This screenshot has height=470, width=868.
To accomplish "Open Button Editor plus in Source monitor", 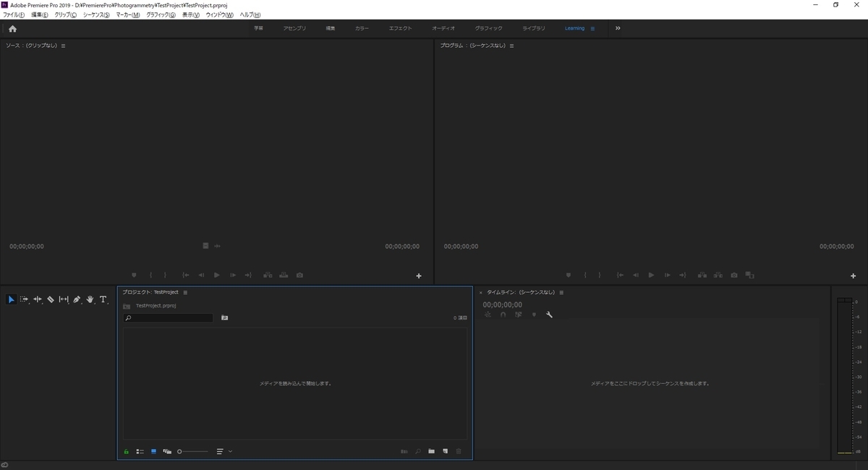I will pos(419,276).
